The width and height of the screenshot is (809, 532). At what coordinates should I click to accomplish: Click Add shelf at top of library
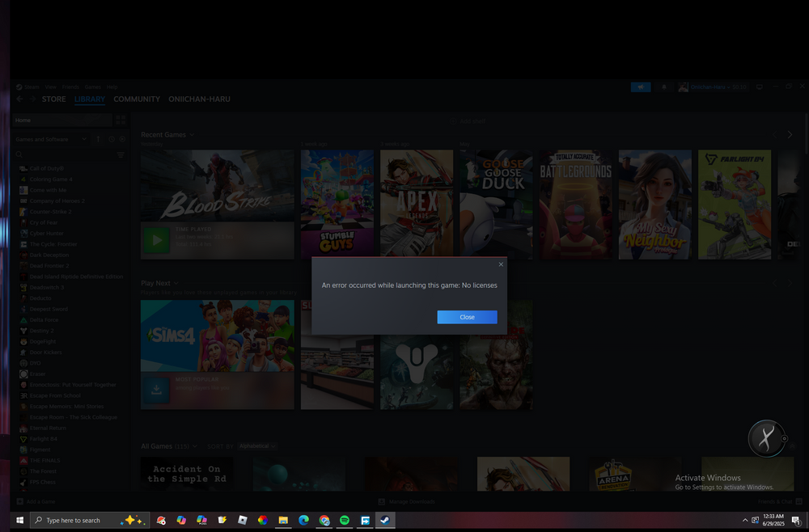(468, 121)
